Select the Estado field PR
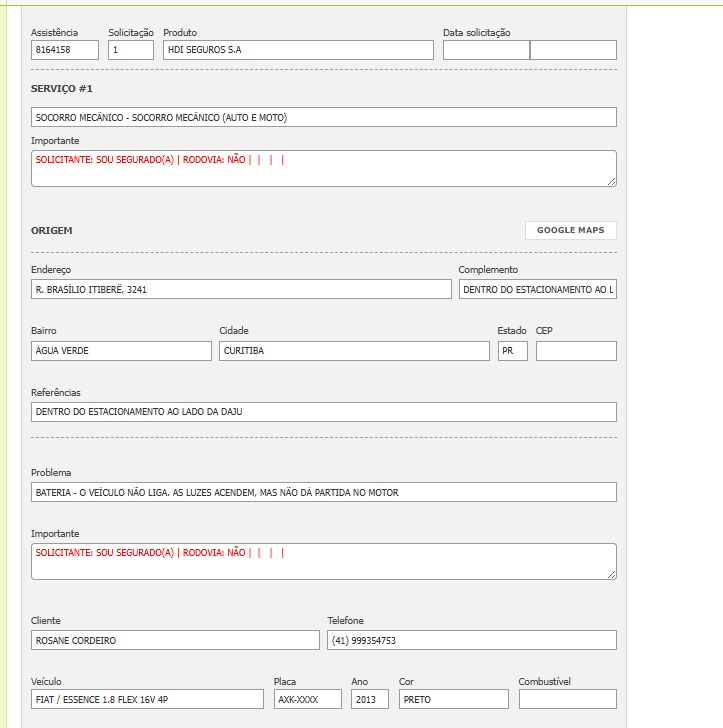The height and width of the screenshot is (728, 723). point(513,351)
